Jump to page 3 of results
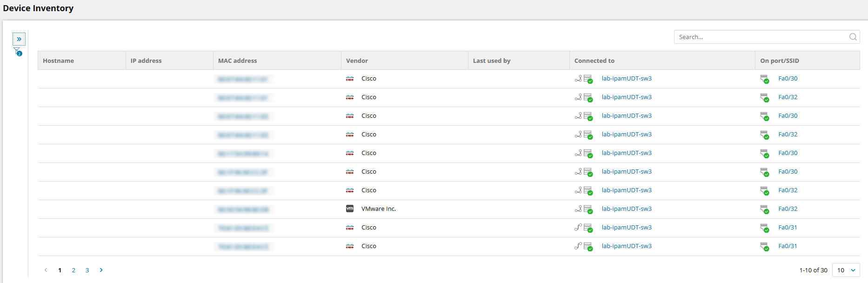Image resolution: width=868 pixels, height=283 pixels. tap(87, 270)
